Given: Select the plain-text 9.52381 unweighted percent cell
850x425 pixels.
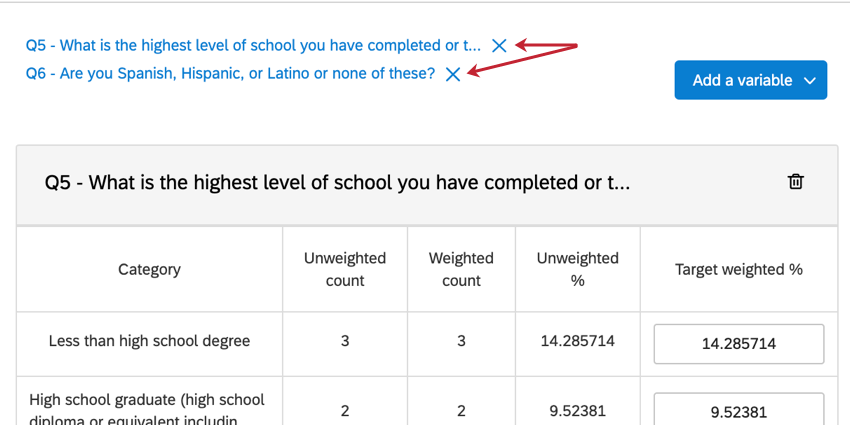Looking at the screenshot, I should click(577, 410).
